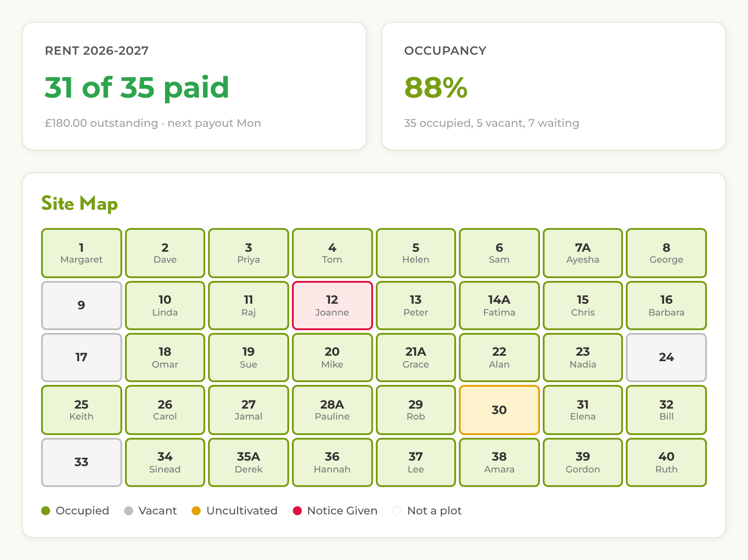Click vacant plot 33
The height and width of the screenshot is (560, 748).
(81, 462)
